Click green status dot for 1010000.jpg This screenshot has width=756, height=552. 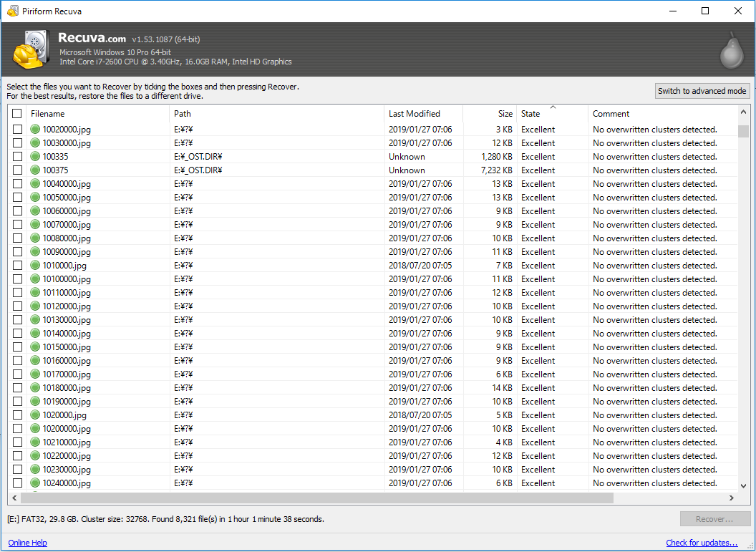click(x=35, y=265)
